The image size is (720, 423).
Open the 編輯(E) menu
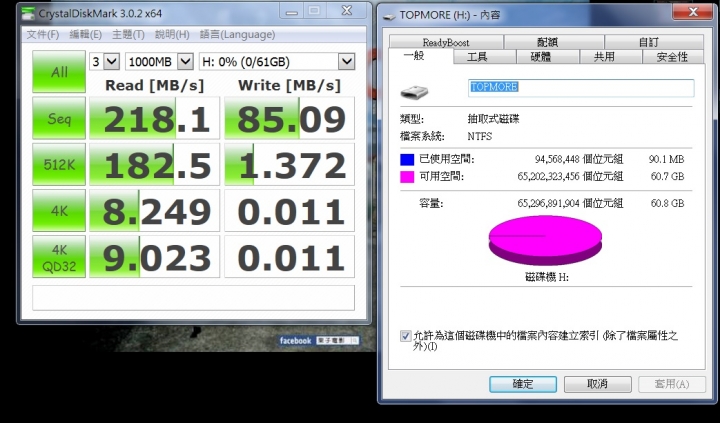tap(85, 34)
